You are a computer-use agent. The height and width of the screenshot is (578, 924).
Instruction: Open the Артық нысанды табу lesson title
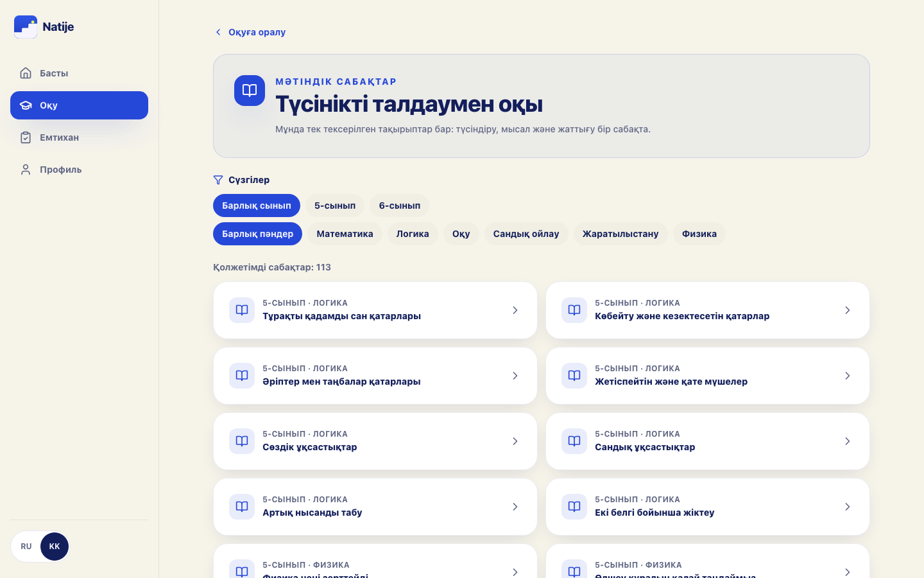tap(312, 512)
